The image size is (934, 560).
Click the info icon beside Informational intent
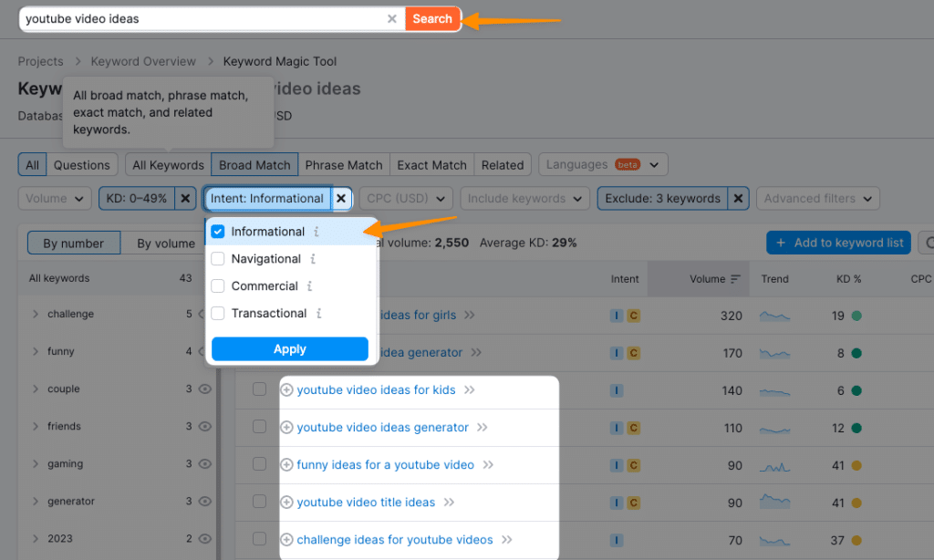point(314,232)
